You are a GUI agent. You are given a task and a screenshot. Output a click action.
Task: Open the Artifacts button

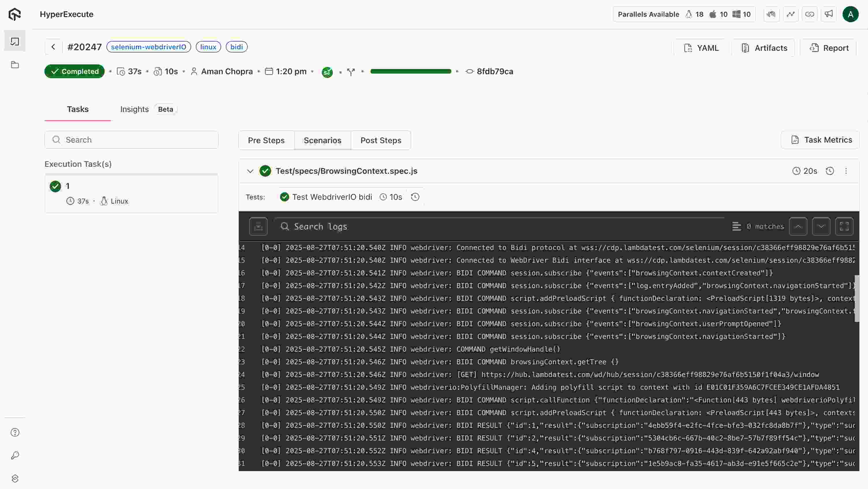[x=764, y=48]
